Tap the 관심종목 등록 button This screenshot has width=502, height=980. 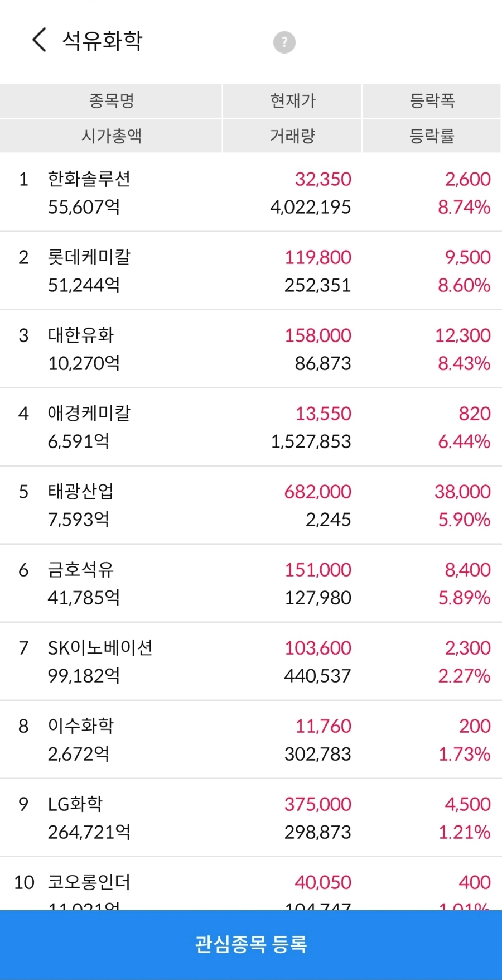coord(251,945)
